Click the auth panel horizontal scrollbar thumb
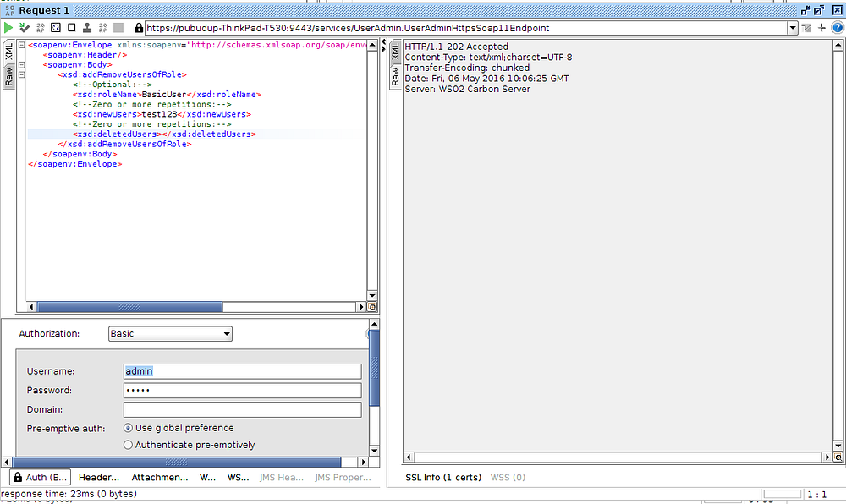This screenshot has width=846, height=504. click(177, 462)
